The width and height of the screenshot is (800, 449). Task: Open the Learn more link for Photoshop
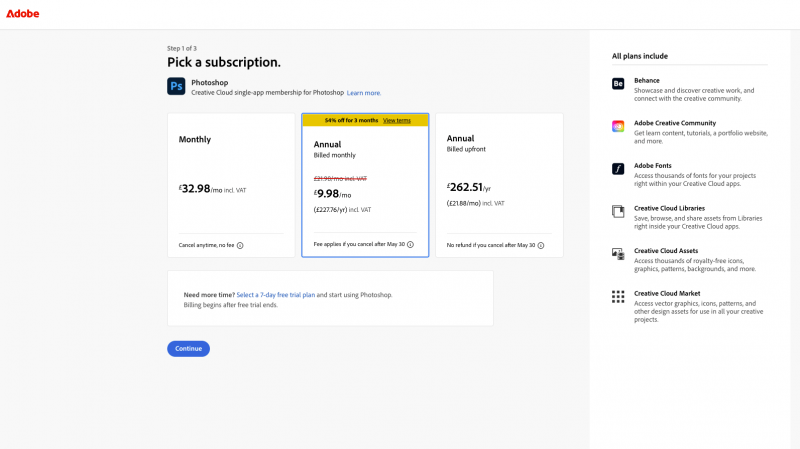pyautogui.click(x=364, y=93)
